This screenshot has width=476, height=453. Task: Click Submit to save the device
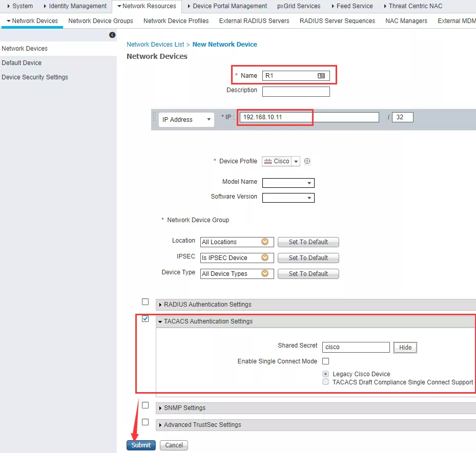click(x=141, y=445)
